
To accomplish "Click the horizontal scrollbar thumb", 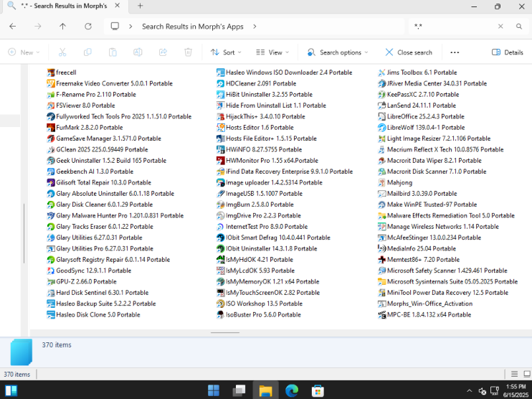I will click(225, 332).
